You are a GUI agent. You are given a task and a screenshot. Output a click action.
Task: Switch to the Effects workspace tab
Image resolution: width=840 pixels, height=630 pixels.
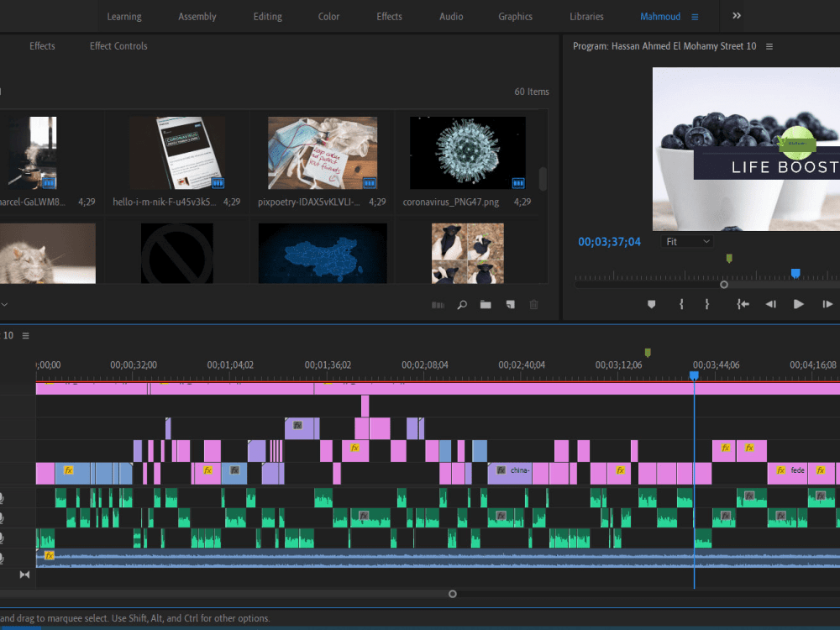pos(389,17)
